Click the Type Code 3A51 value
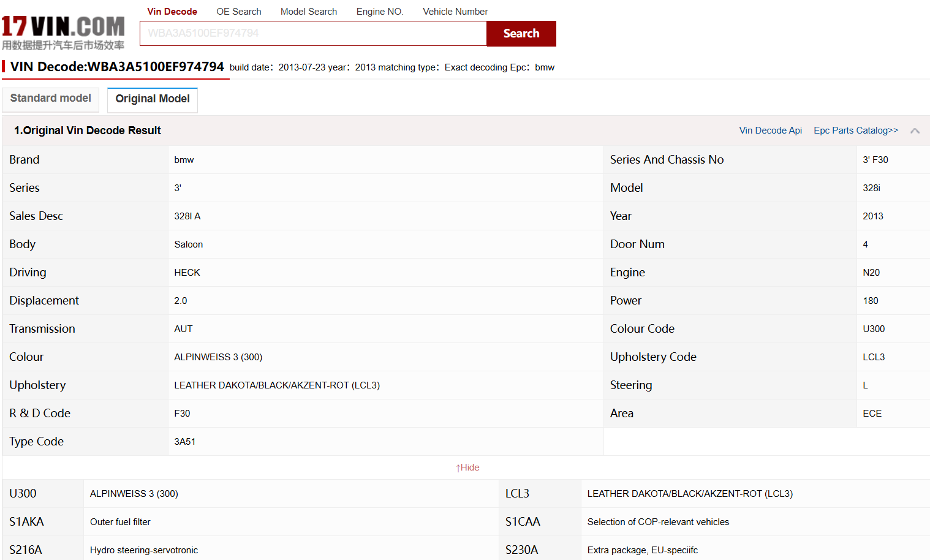 [185, 442]
